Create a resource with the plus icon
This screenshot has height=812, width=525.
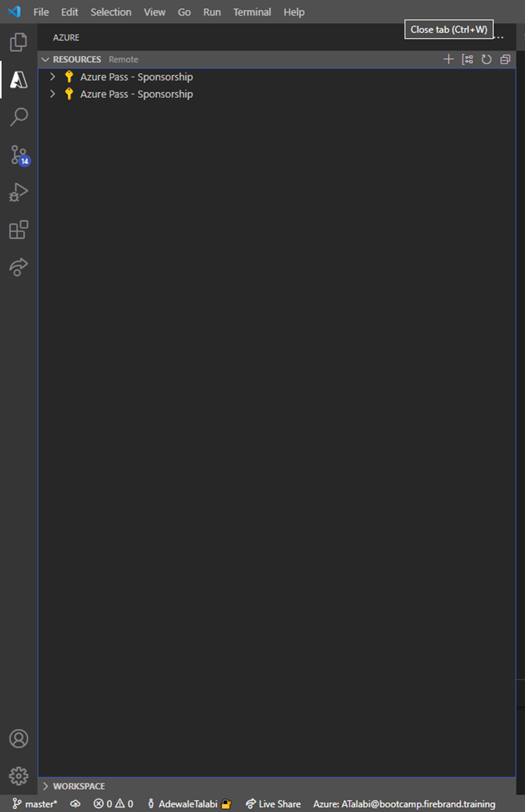click(x=449, y=59)
